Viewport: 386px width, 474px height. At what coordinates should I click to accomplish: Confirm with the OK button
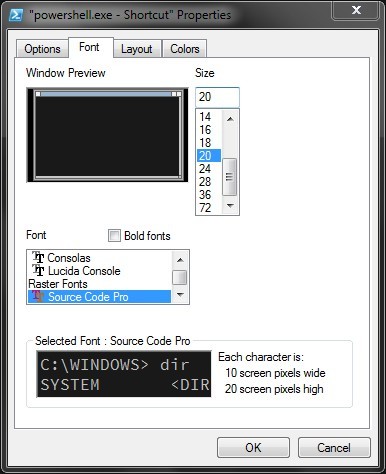click(x=253, y=447)
